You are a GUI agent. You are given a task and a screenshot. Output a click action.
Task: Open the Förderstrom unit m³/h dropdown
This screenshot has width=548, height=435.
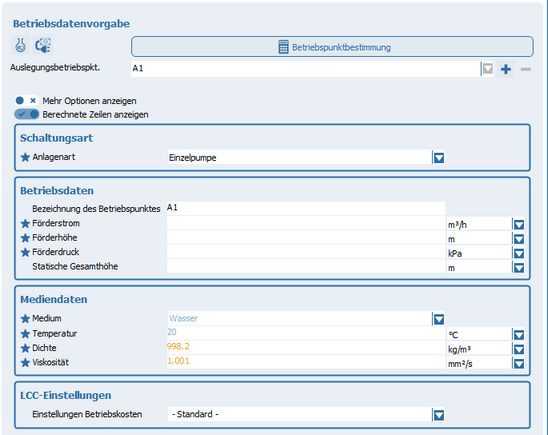(519, 224)
